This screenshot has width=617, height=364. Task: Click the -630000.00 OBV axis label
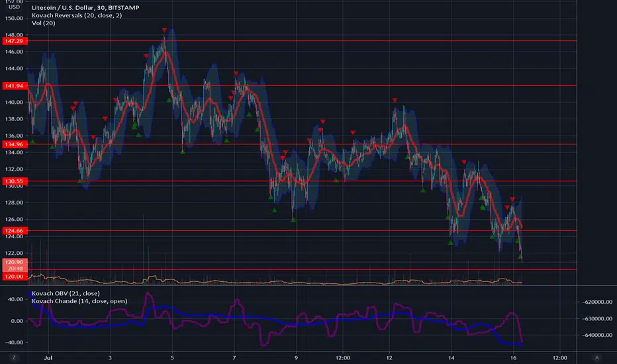596,318
